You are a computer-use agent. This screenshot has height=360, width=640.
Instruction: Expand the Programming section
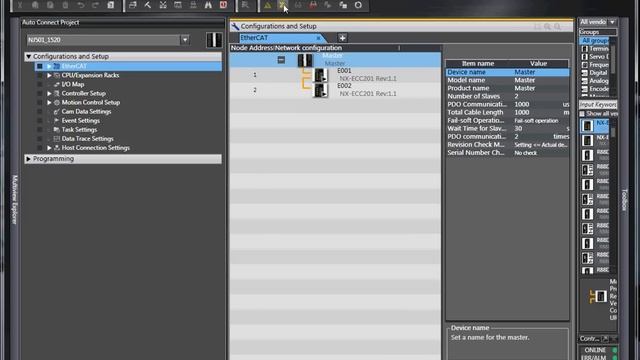[28, 159]
